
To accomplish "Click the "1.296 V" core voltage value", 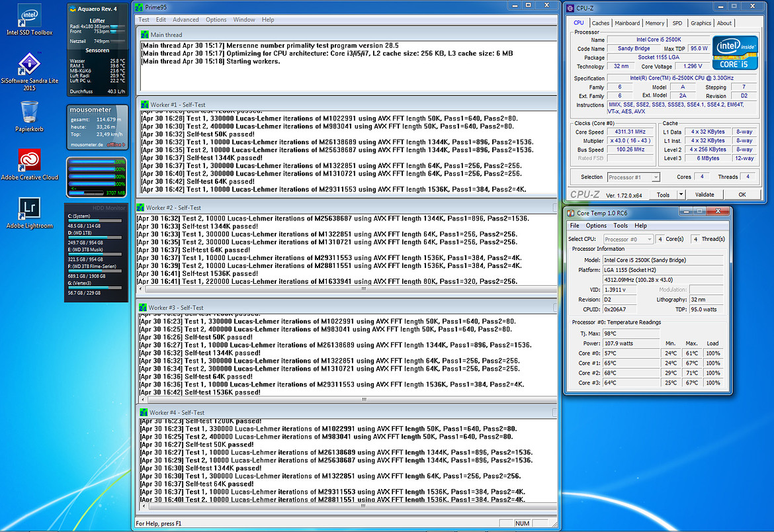I will [x=693, y=66].
